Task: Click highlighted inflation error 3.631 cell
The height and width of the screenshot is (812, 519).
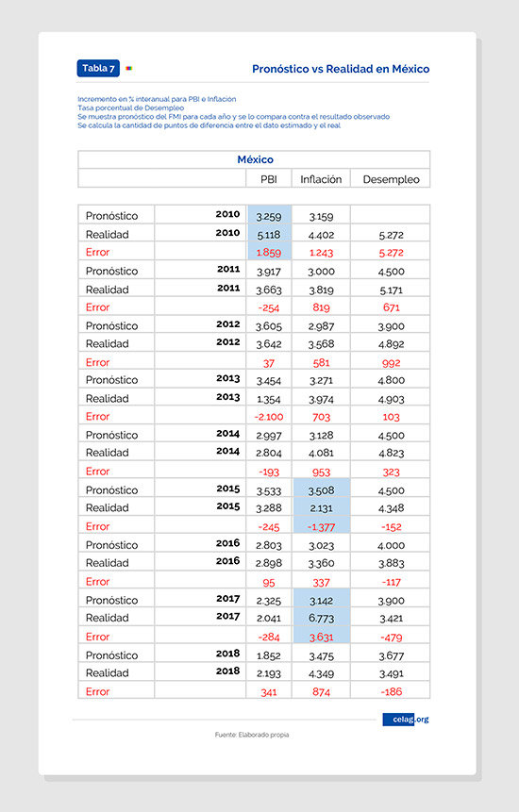Action: coord(321,635)
